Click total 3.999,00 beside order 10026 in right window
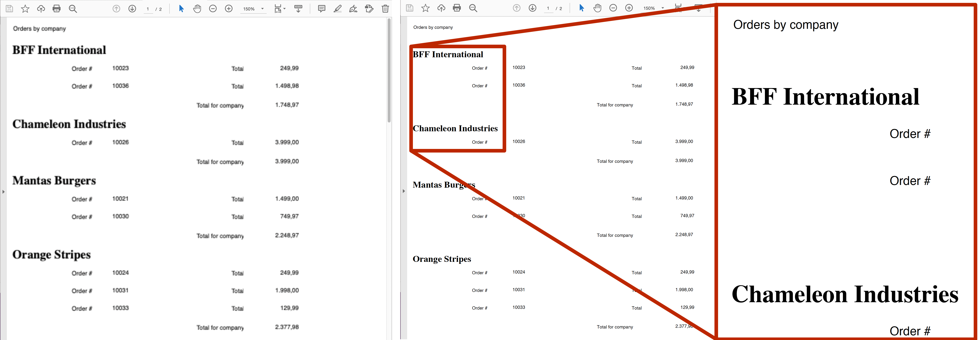The height and width of the screenshot is (340, 980). tap(684, 142)
